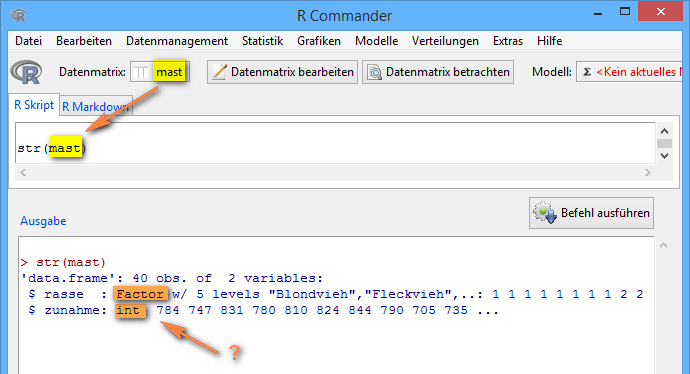Open the Hilfe menu
This screenshot has width=690, height=374.
(x=549, y=41)
